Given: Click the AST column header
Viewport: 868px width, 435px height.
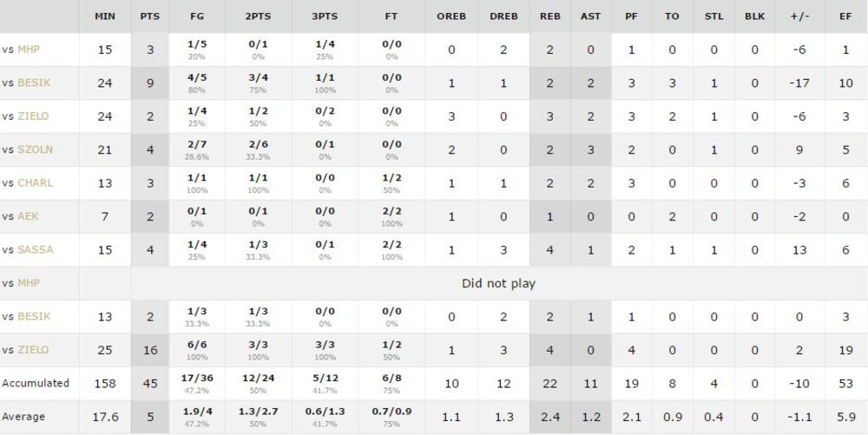Looking at the screenshot, I should tap(590, 16).
